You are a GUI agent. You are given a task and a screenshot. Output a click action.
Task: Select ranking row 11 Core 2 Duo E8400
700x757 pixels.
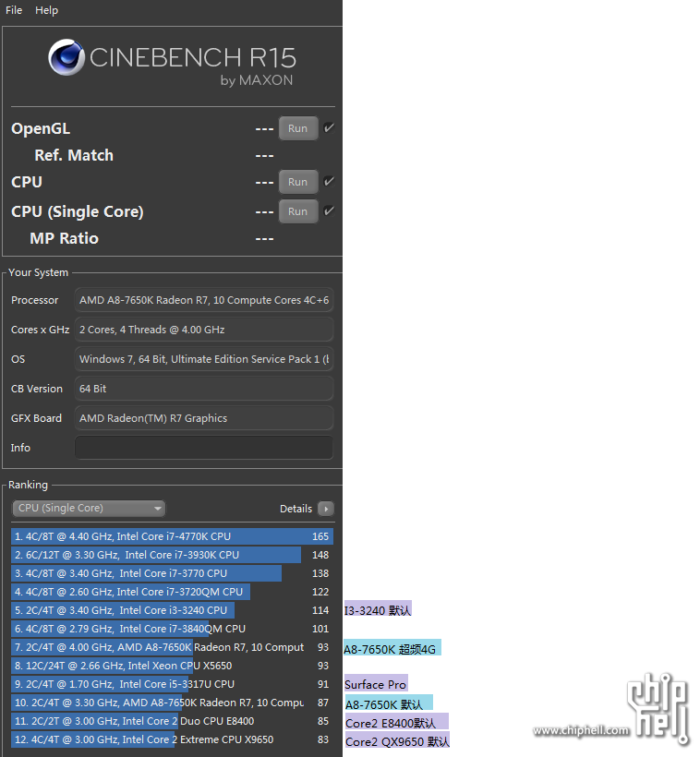tap(172, 721)
